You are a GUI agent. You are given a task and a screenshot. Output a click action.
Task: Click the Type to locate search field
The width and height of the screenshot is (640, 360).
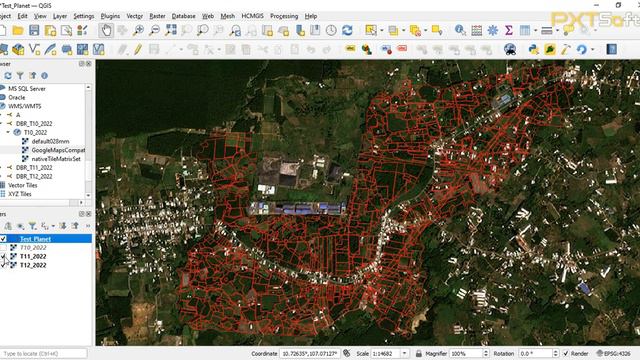(44, 353)
